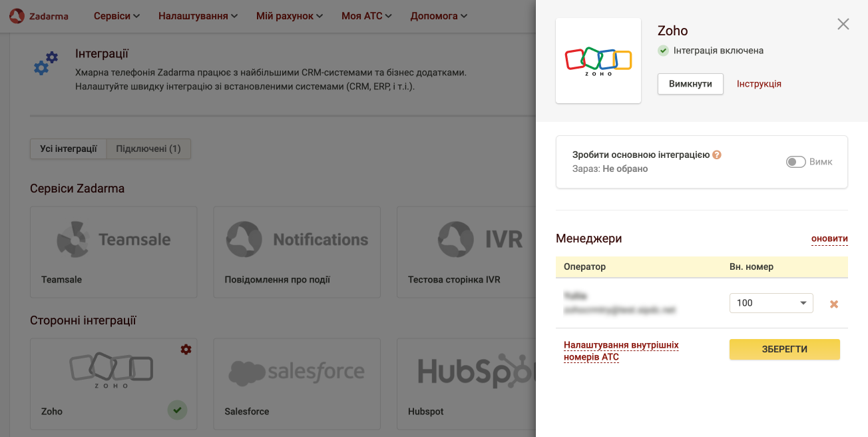Expand the Моя АТС menu
The height and width of the screenshot is (437, 868).
pos(367,16)
